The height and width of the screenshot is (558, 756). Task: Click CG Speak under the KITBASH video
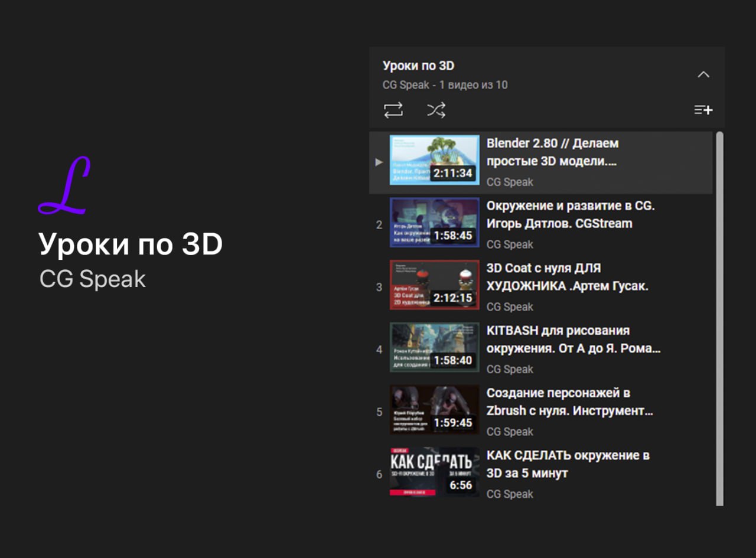pyautogui.click(x=510, y=369)
